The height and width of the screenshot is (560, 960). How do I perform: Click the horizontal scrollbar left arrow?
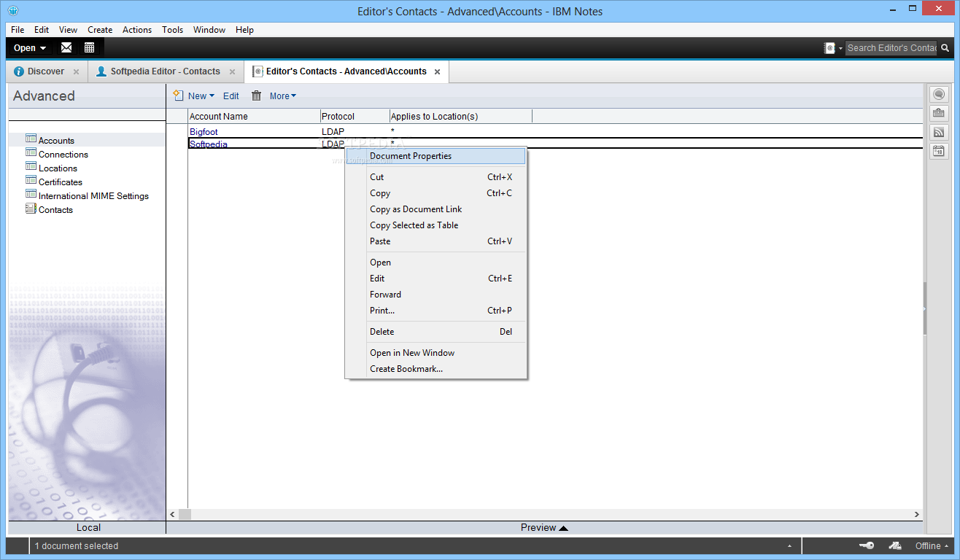click(x=173, y=515)
